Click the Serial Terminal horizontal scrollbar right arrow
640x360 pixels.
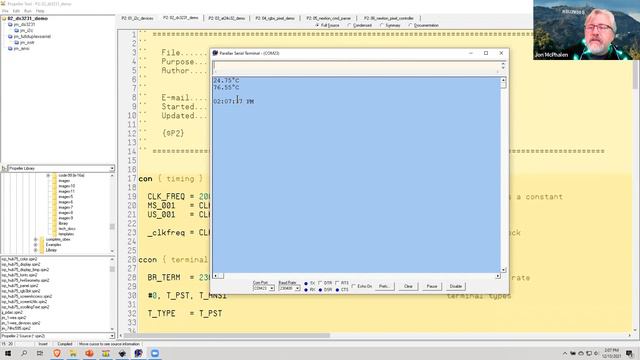click(x=498, y=276)
